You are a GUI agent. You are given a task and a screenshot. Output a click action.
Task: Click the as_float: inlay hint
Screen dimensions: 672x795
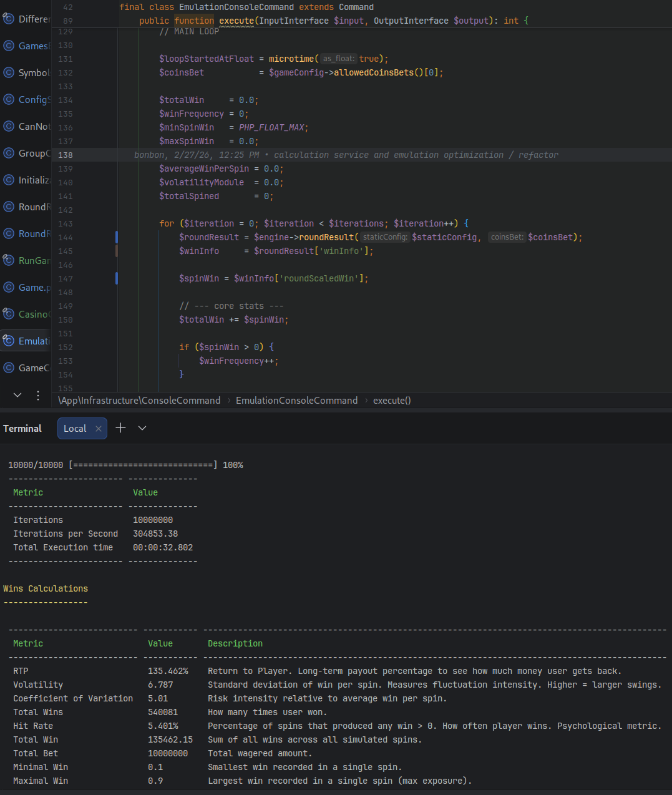(338, 59)
